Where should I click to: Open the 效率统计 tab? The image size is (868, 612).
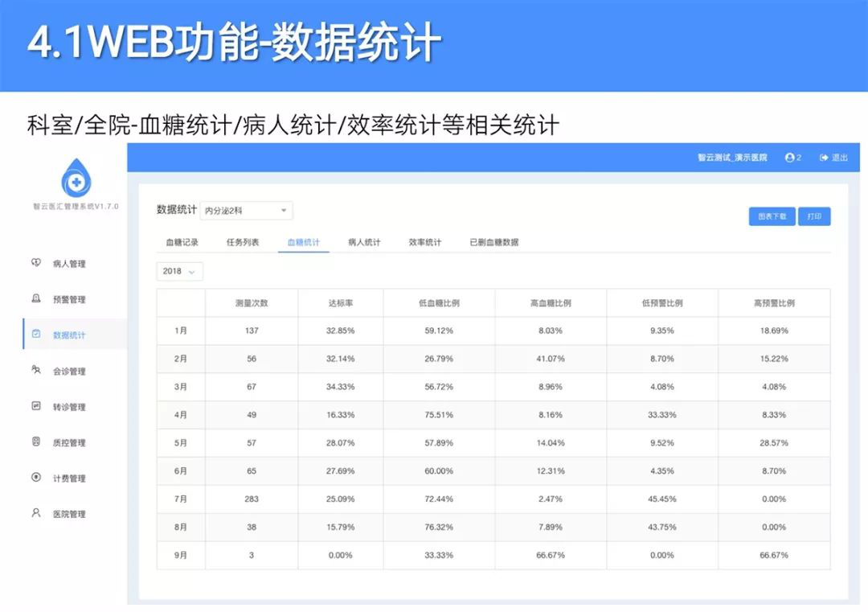(x=425, y=242)
